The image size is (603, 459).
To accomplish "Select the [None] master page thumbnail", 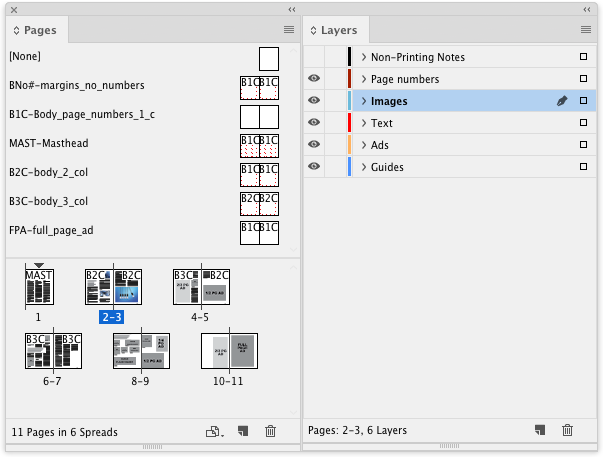I will pos(269,59).
